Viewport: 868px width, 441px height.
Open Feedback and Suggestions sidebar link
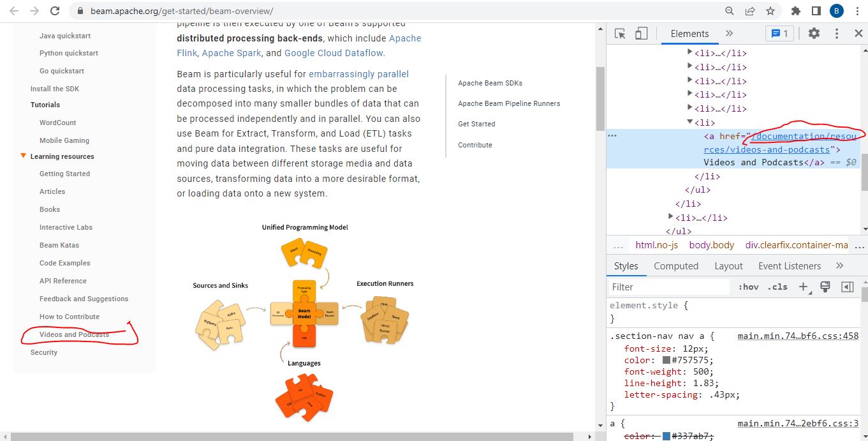point(84,299)
